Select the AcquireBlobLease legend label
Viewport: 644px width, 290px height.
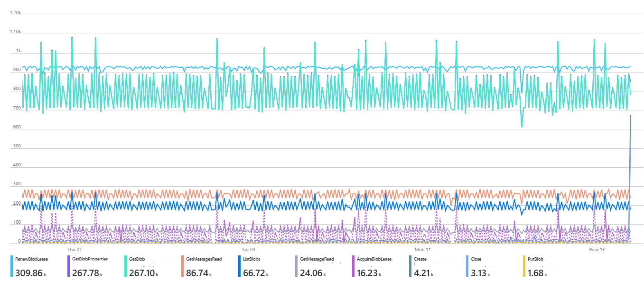[374, 259]
